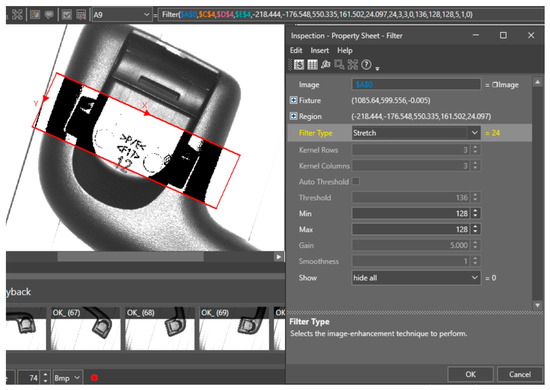Screen dimensions: 550x390
Task: Click the green checkmark accept icon
Action: [x=67, y=14]
